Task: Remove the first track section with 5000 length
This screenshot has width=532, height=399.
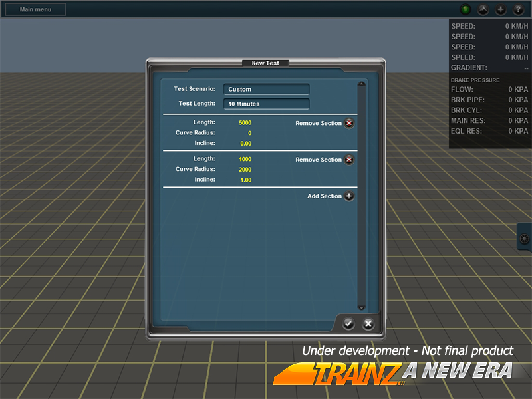Action: [x=349, y=123]
